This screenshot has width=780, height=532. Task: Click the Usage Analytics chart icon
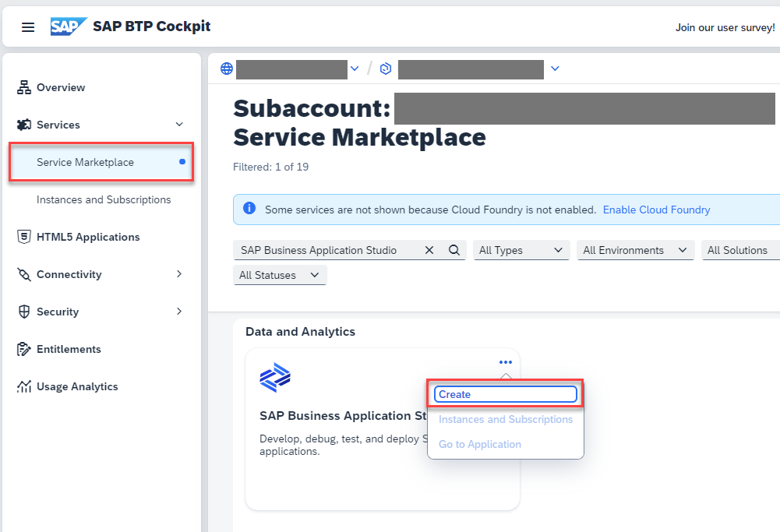[x=24, y=386]
